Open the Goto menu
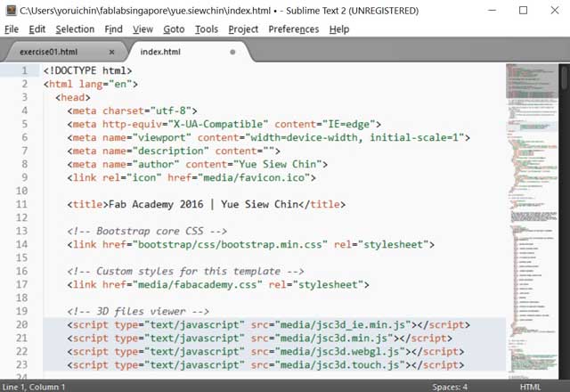Viewport: 570px width, 392px height. pos(174,29)
